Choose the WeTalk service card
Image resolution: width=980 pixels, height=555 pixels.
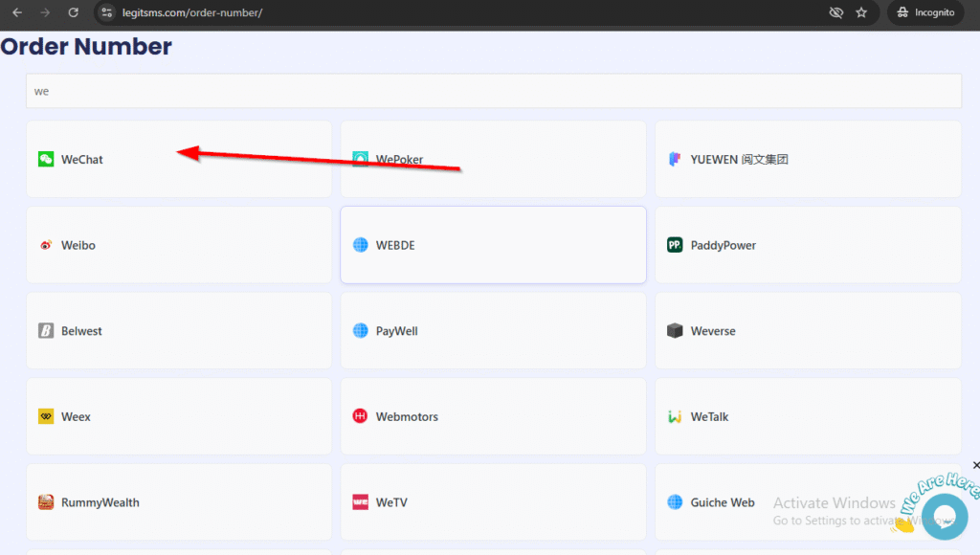tap(807, 417)
